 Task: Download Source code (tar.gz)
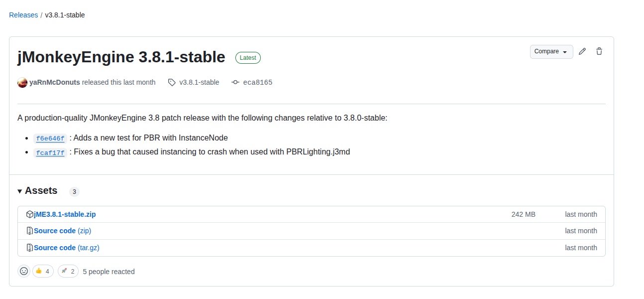click(x=67, y=248)
